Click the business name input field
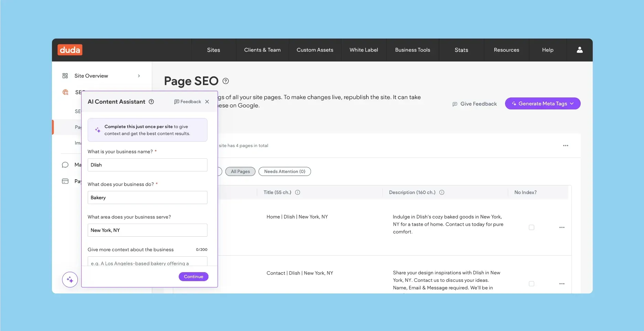This screenshot has width=644, height=331. click(x=148, y=165)
